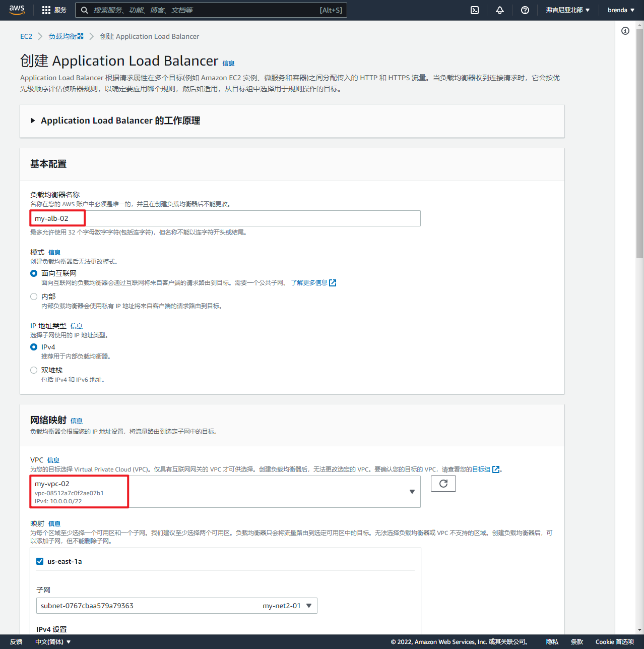Open the help question mark icon
The image size is (644, 649).
click(525, 10)
